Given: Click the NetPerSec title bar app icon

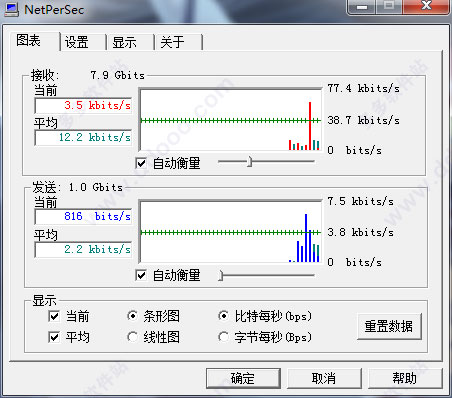Looking at the screenshot, I should [x=12, y=9].
